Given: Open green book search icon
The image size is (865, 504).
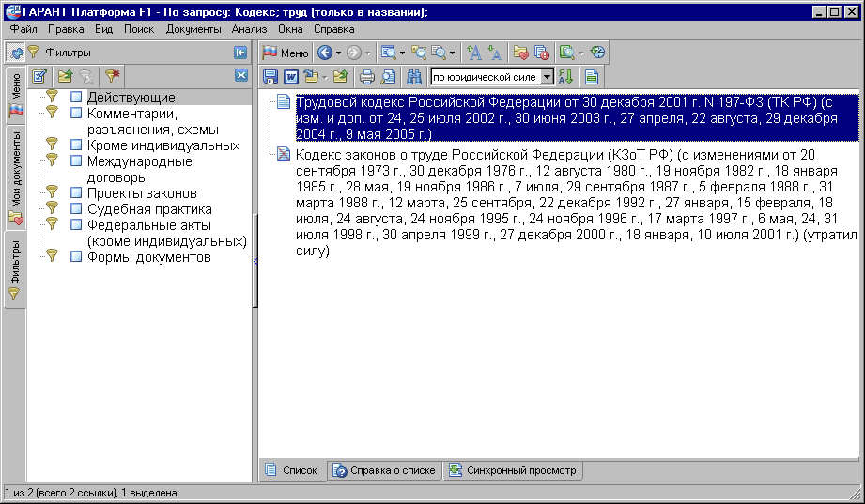Looking at the screenshot, I should [566, 53].
